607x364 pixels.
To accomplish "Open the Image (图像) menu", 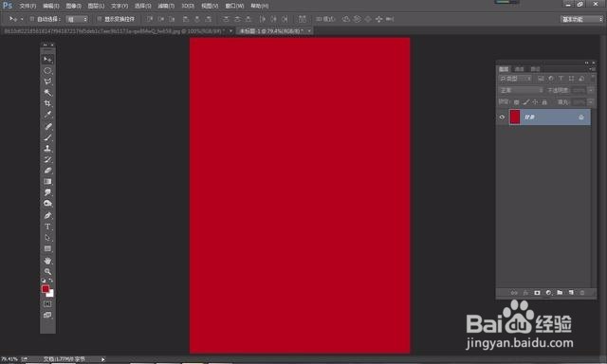I will (74, 6).
